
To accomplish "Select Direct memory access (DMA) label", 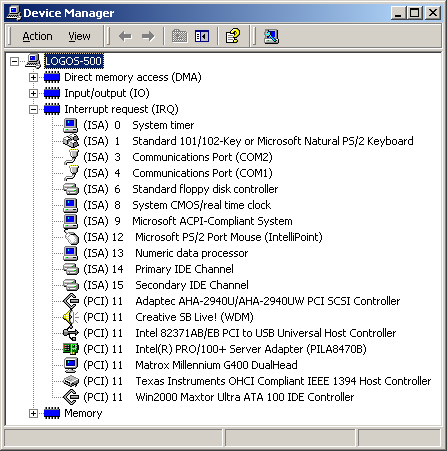I will [x=133, y=77].
